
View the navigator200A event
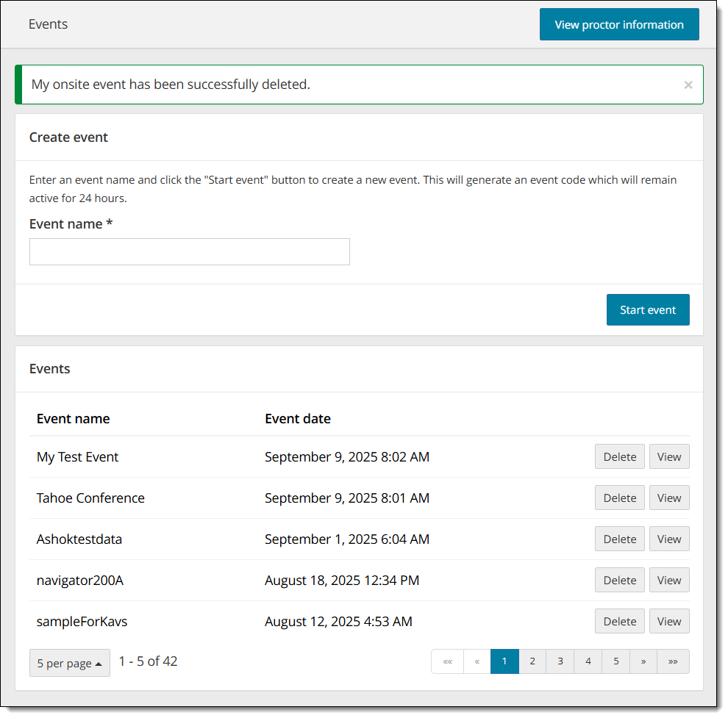668,581
